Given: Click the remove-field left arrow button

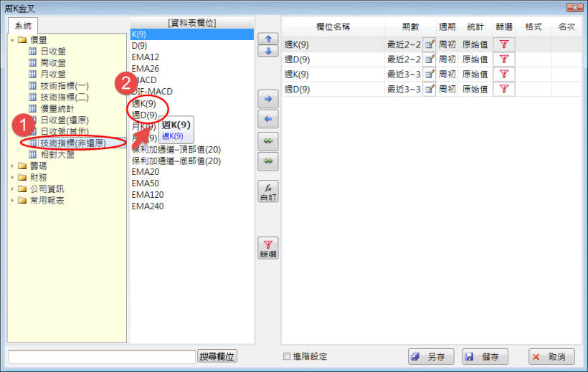Looking at the screenshot, I should tap(267, 119).
